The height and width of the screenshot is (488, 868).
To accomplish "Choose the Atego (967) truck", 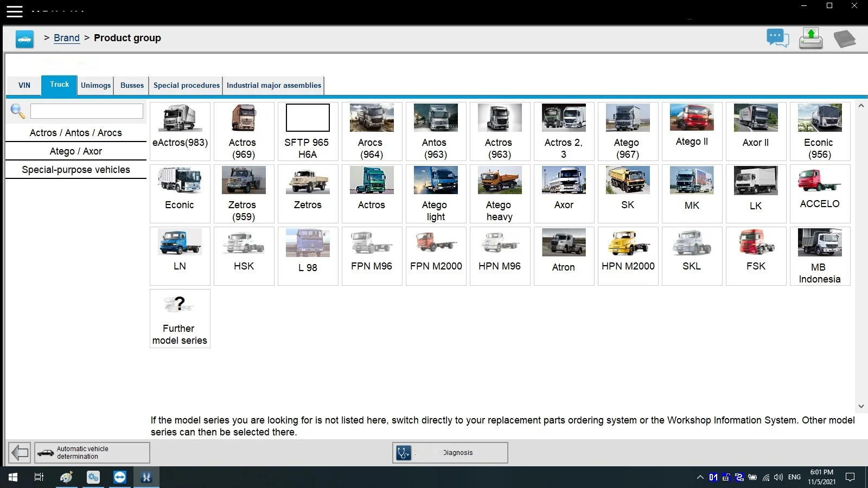I will 628,131.
